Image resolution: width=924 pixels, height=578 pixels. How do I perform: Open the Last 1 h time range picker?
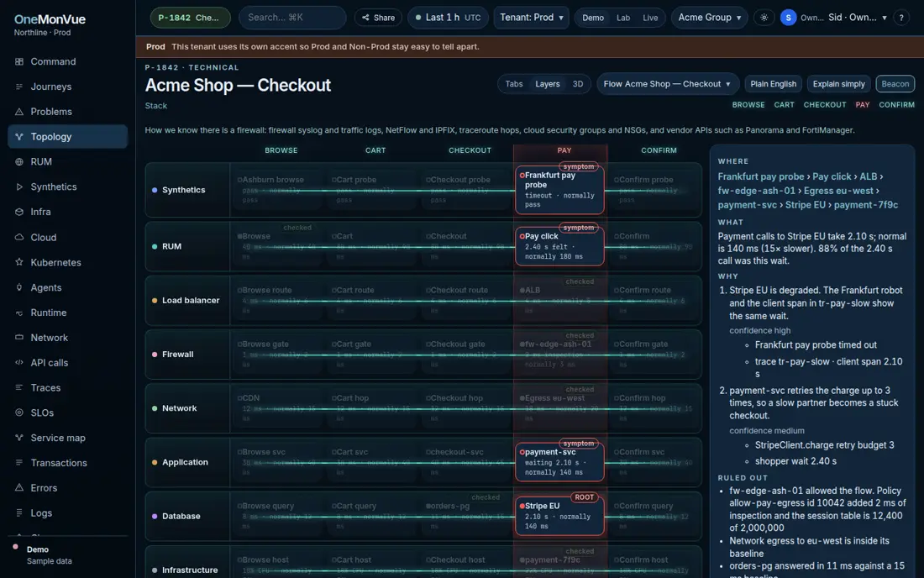pyautogui.click(x=448, y=18)
